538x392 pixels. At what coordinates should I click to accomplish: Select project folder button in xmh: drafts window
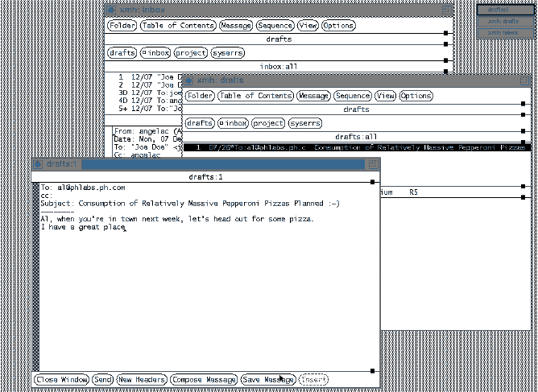coord(268,123)
